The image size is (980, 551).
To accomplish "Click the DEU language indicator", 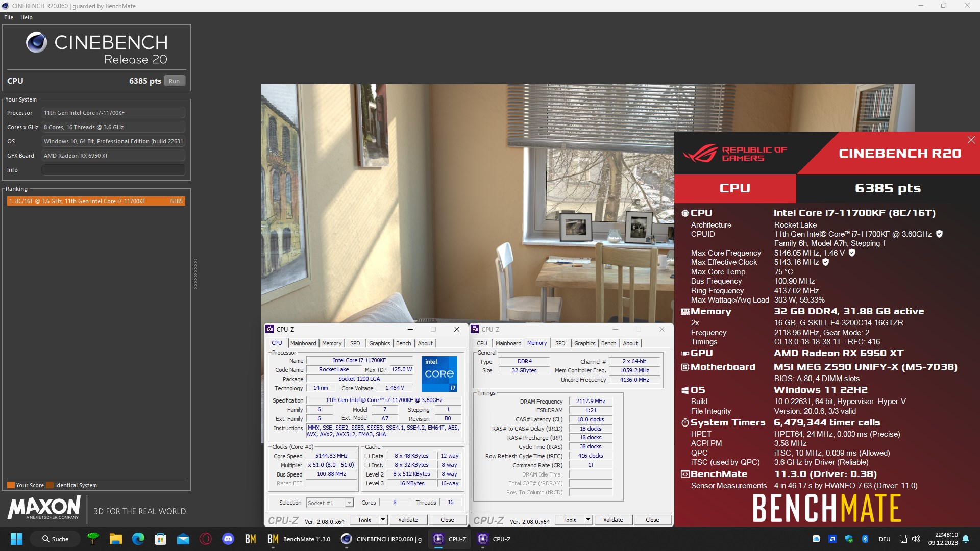I will click(x=885, y=539).
